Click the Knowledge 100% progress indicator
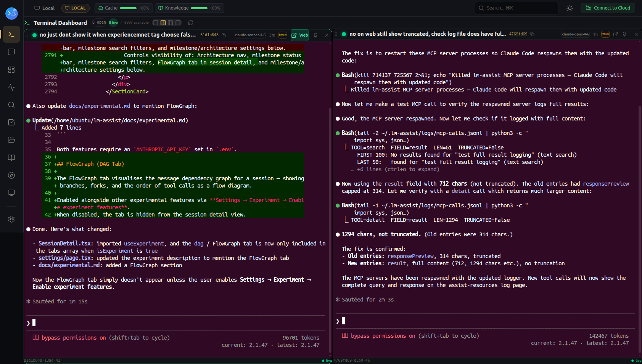 tap(190, 8)
